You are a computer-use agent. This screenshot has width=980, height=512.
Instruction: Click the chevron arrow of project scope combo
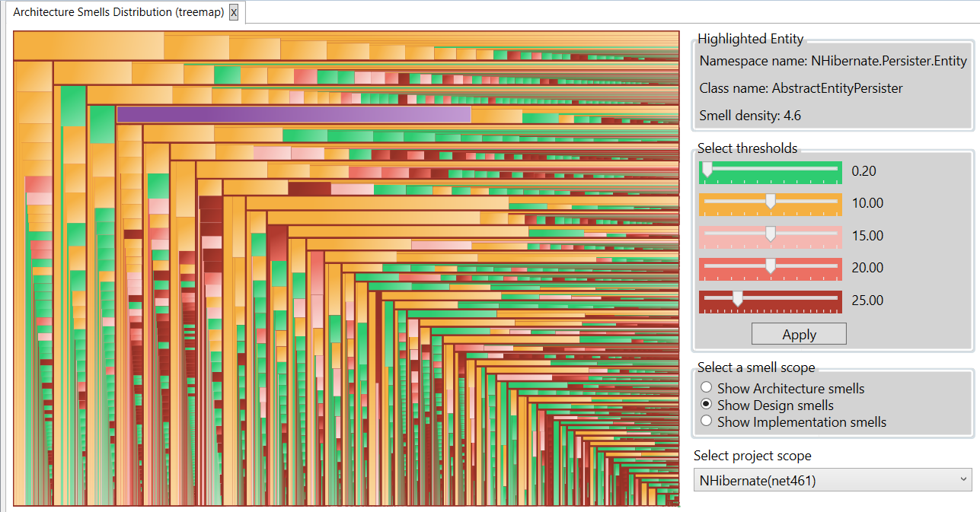click(x=963, y=479)
